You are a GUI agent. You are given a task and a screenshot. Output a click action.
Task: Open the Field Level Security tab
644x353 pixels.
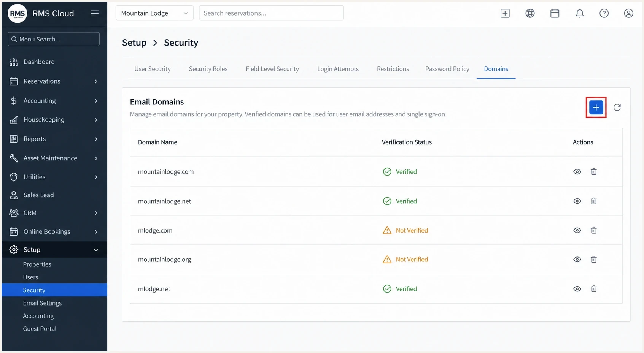272,69
